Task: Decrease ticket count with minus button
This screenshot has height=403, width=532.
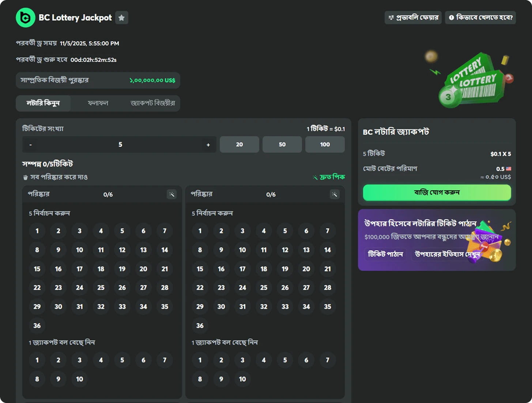Action: click(30, 145)
